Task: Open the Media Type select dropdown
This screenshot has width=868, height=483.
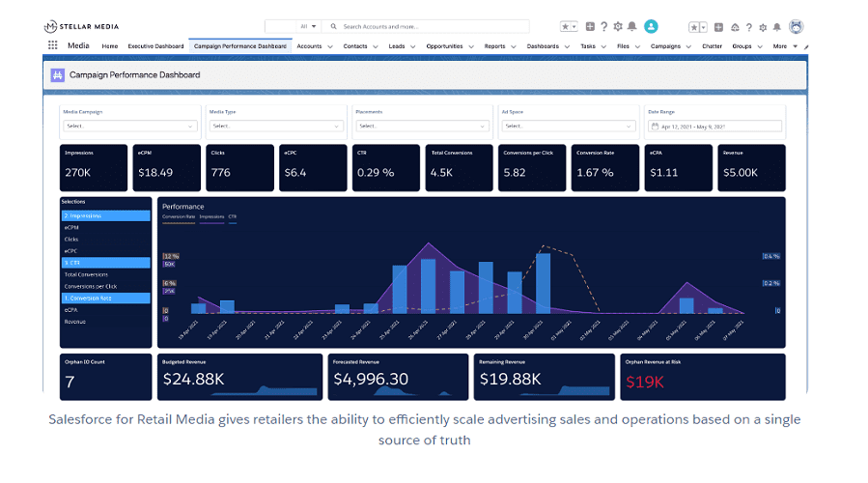Action: (276, 126)
